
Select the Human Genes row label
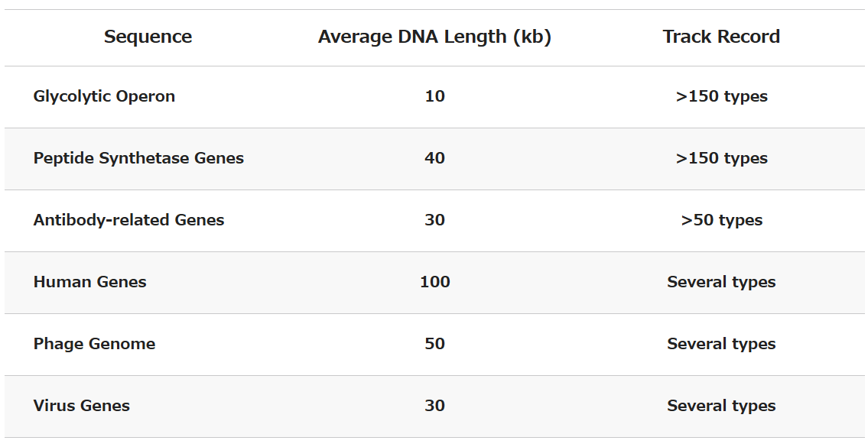89,282
